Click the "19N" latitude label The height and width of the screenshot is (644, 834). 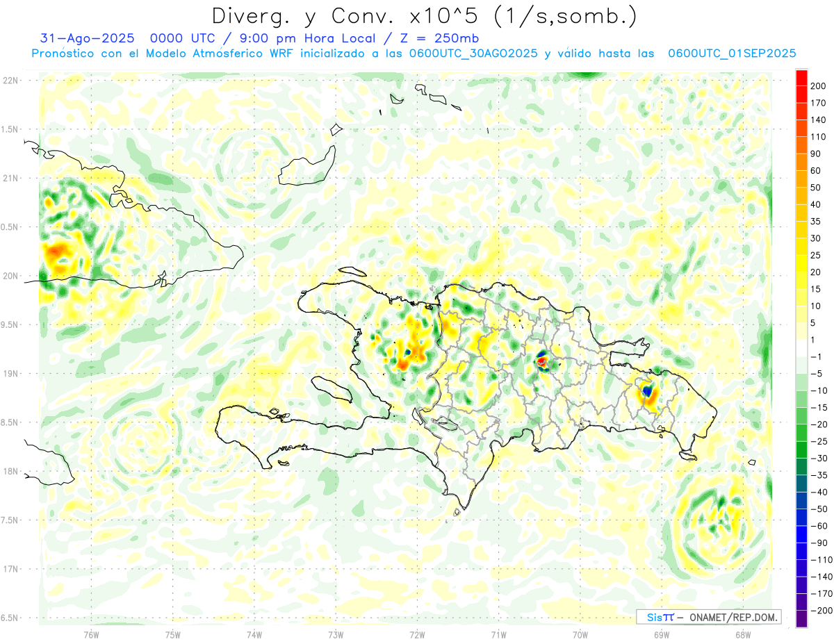(10, 374)
